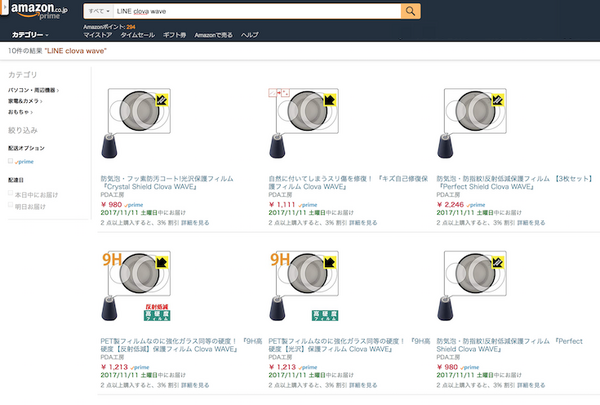Open the タイムセール menu item

[x=136, y=34]
